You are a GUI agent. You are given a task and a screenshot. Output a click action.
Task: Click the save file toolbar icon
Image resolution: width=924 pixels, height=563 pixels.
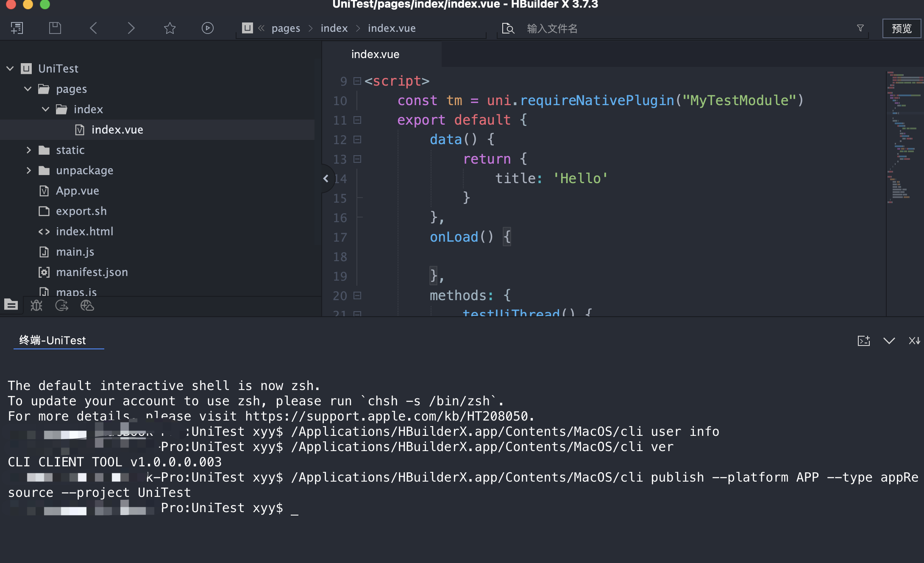[55, 28]
